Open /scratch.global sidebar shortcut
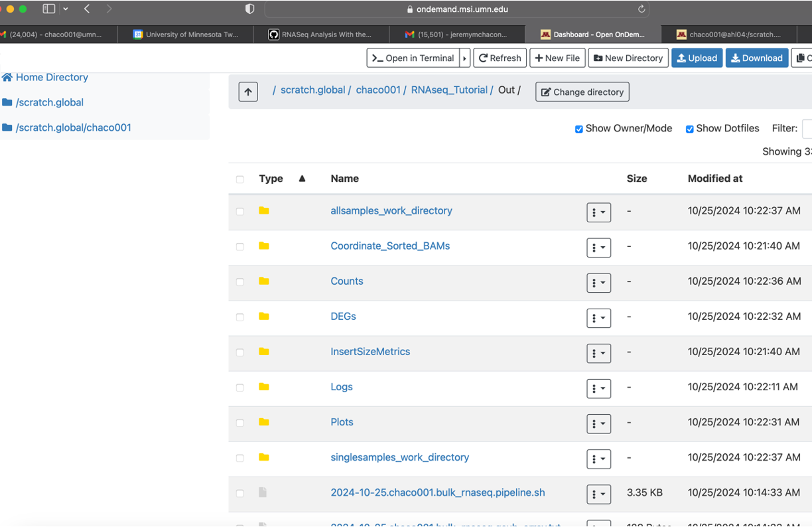Image resolution: width=812 pixels, height=527 pixels. 43,102
